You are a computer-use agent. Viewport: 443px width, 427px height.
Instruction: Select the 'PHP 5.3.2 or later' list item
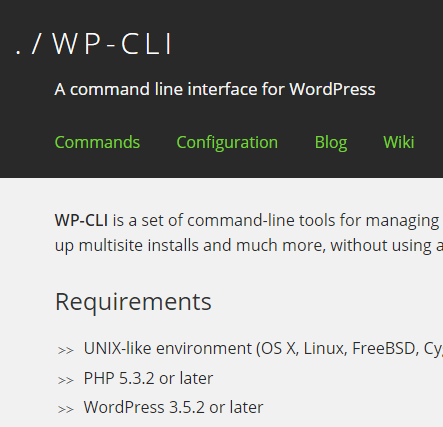tap(148, 378)
